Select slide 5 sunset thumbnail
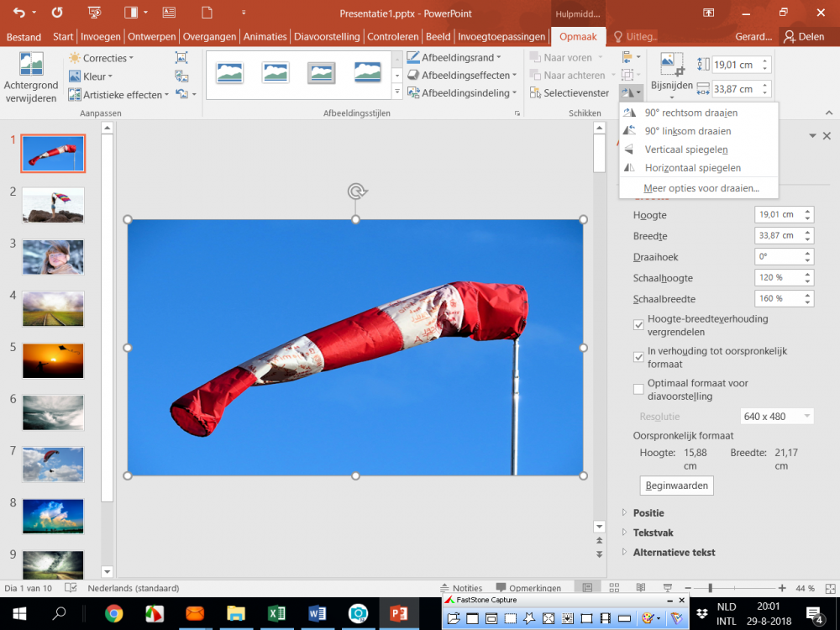The height and width of the screenshot is (630, 840). pos(53,360)
